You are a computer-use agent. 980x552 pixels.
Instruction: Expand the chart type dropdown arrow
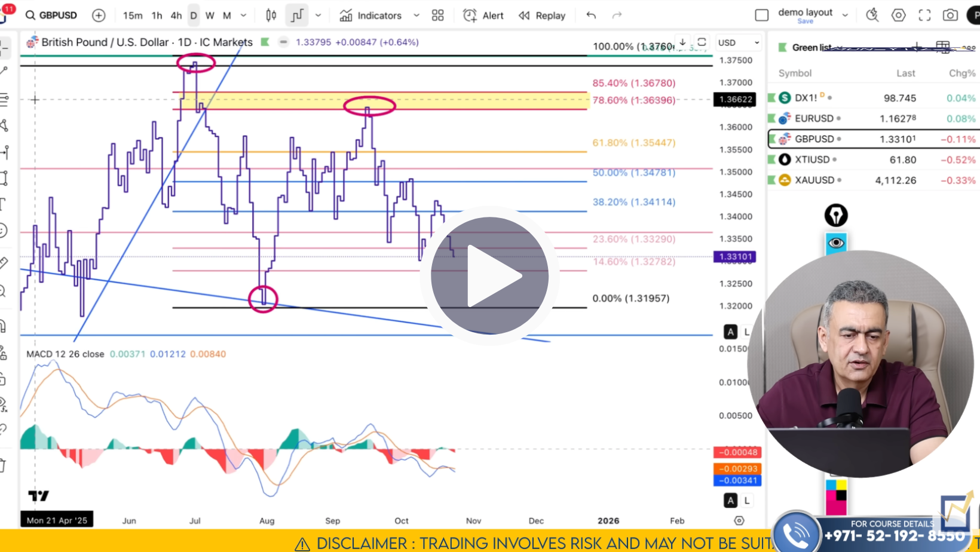318,16
